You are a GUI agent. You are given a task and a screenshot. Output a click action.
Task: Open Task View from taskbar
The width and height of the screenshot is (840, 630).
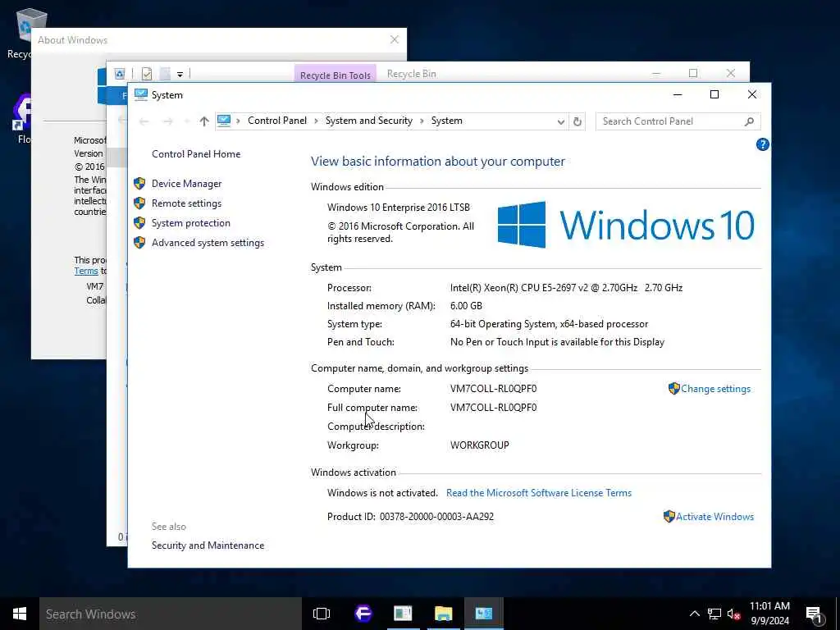click(322, 614)
